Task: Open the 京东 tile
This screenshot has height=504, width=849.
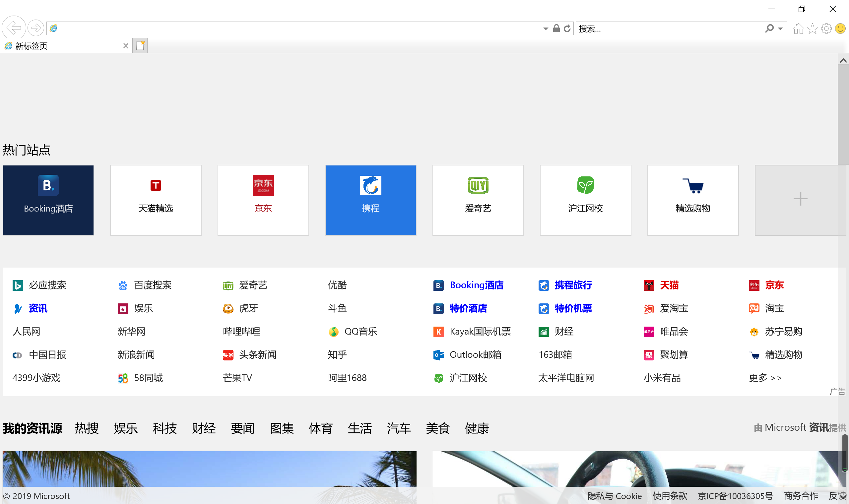Action: tap(263, 200)
